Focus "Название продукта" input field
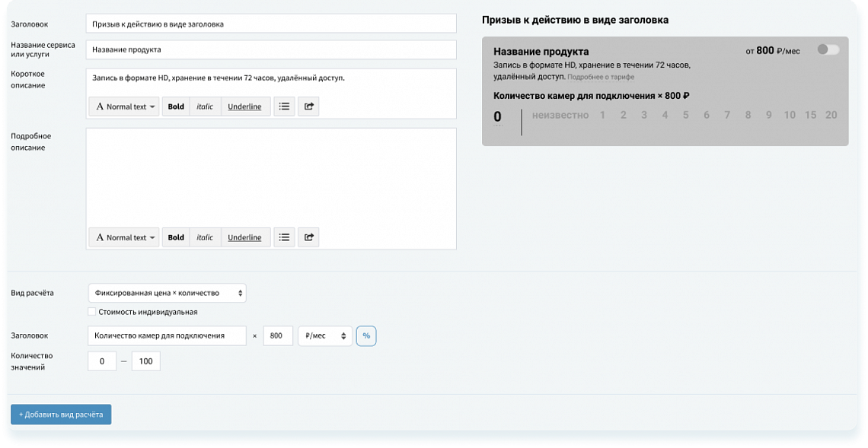 (x=271, y=49)
